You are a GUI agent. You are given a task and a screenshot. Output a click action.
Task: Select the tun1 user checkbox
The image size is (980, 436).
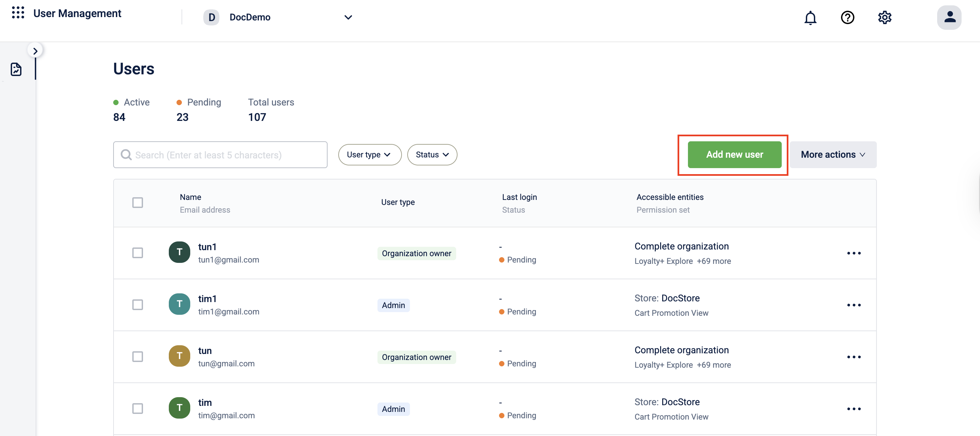[137, 253]
